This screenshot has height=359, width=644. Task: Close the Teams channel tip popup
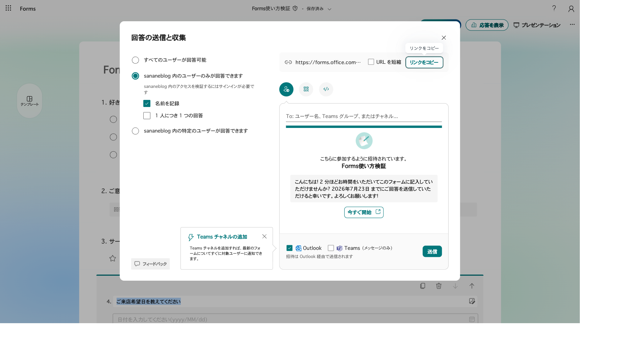(x=264, y=236)
